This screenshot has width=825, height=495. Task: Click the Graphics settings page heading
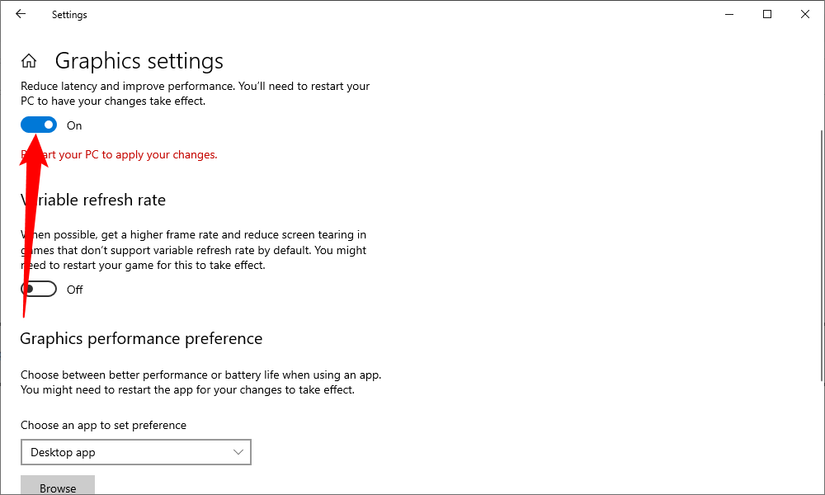139,61
